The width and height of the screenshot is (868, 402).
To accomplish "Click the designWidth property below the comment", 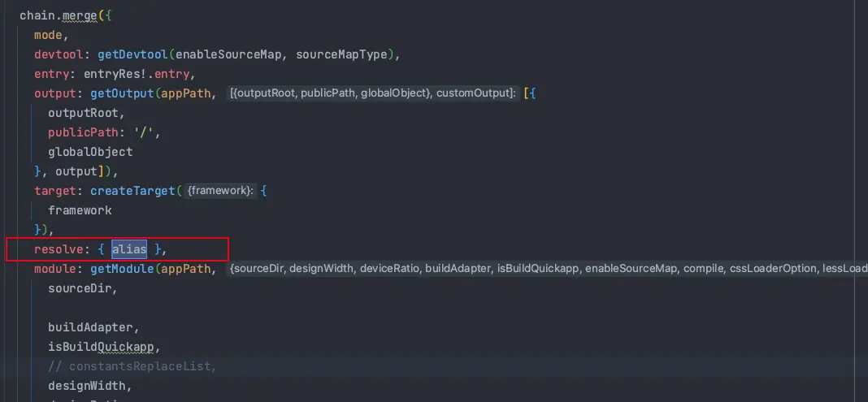I will click(88, 386).
